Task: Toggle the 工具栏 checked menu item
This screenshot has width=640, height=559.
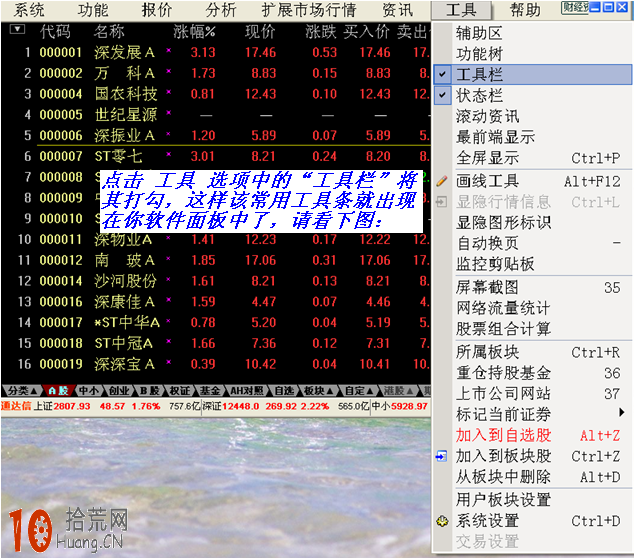Action: (x=533, y=75)
